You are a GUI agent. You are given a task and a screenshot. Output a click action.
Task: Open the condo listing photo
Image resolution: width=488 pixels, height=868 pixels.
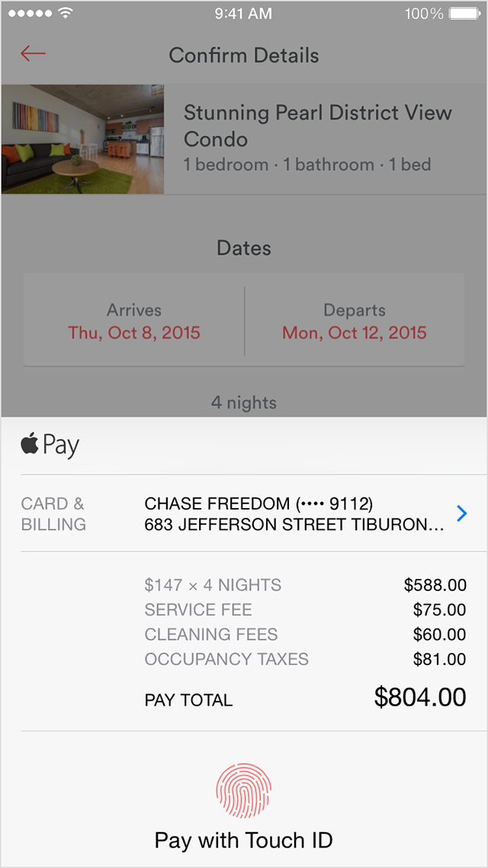(x=83, y=139)
